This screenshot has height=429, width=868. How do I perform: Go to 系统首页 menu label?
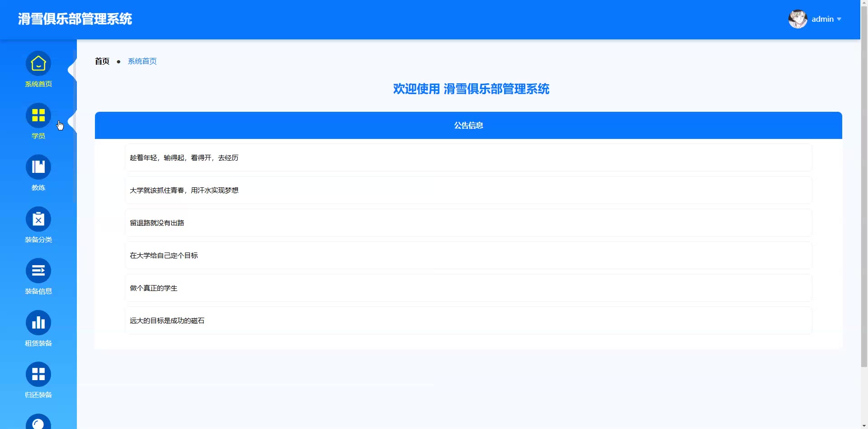38,84
